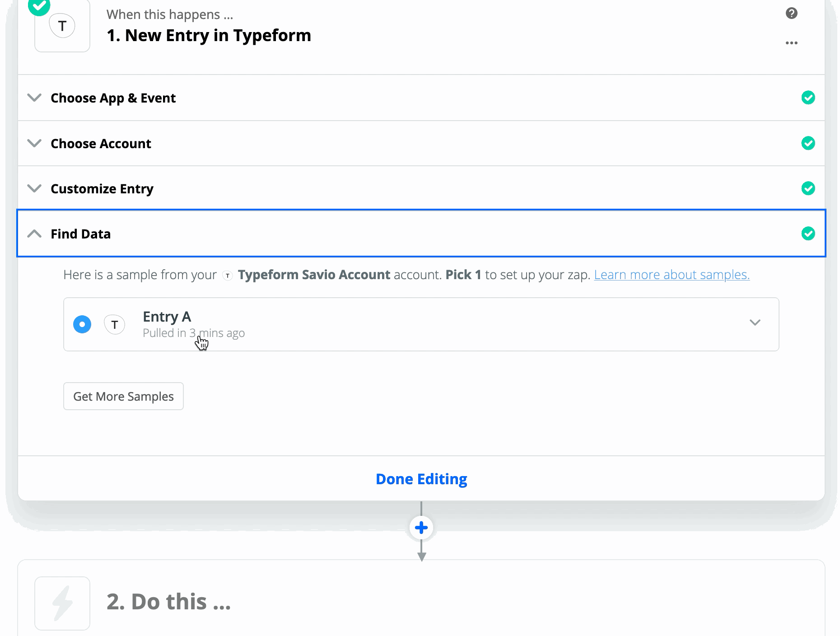840x636 pixels.
Task: Click 'When this happens ...' label
Action: 170,14
